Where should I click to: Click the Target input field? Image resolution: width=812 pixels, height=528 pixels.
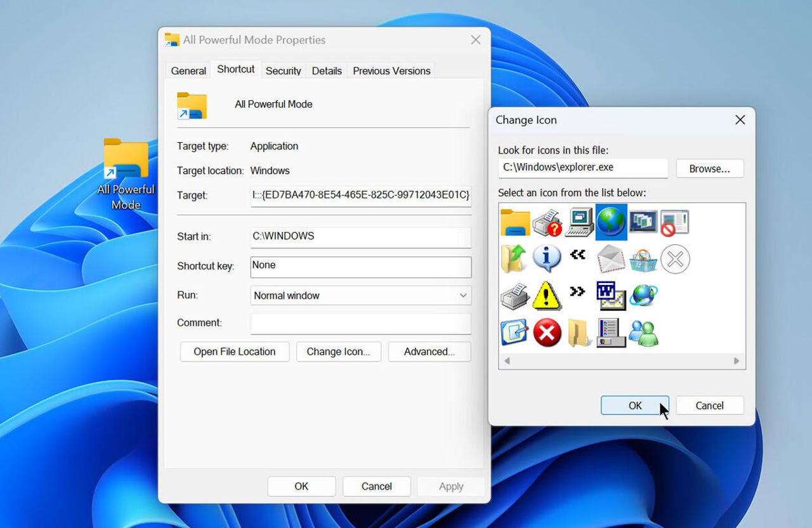point(361,195)
